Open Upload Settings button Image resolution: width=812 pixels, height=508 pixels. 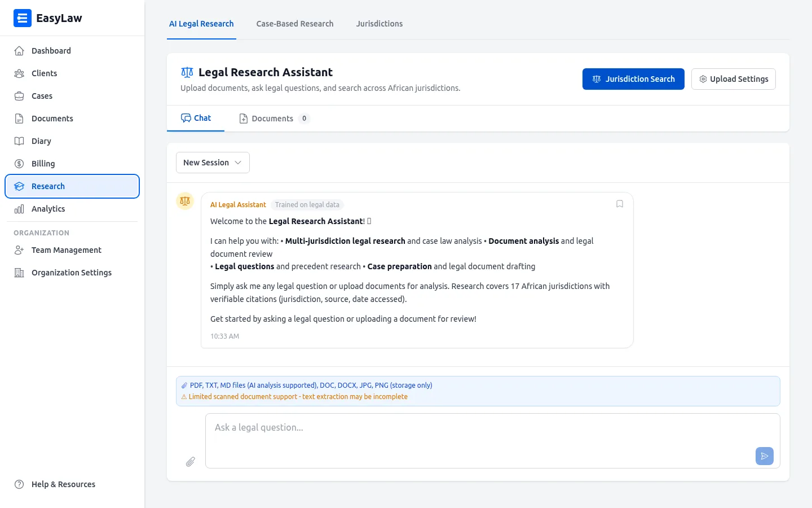733,79
